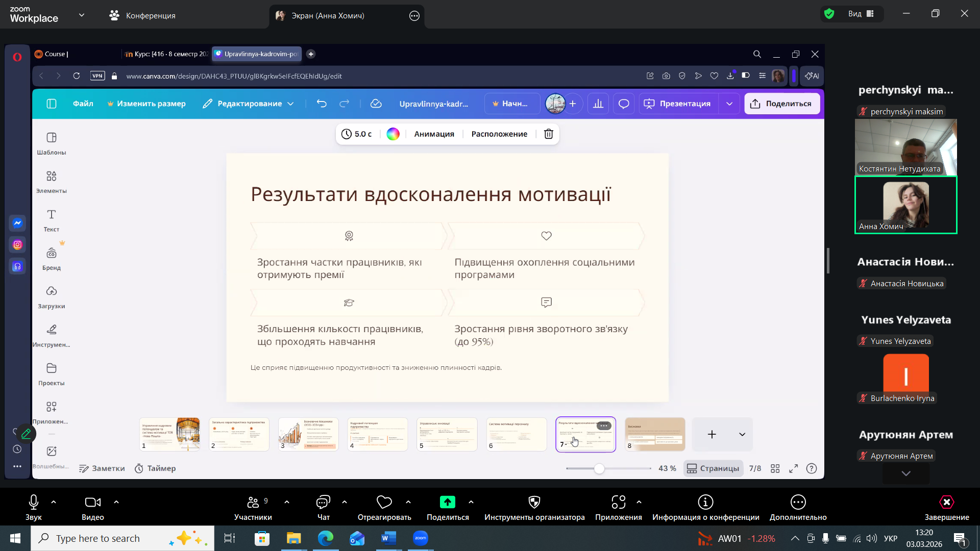Open the Uploads (Загрузки) panel
Image resolution: width=980 pixels, height=551 pixels.
pyautogui.click(x=51, y=296)
